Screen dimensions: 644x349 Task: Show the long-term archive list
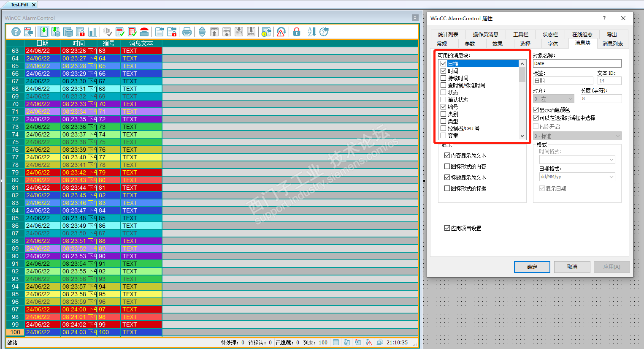tap(68, 32)
